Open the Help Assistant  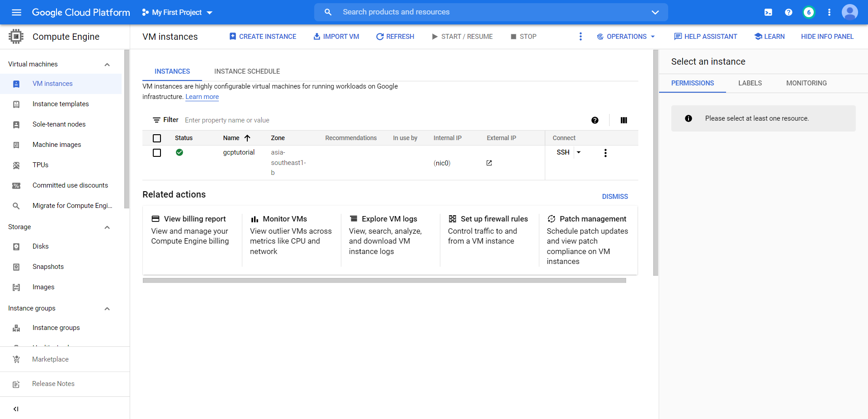(705, 37)
